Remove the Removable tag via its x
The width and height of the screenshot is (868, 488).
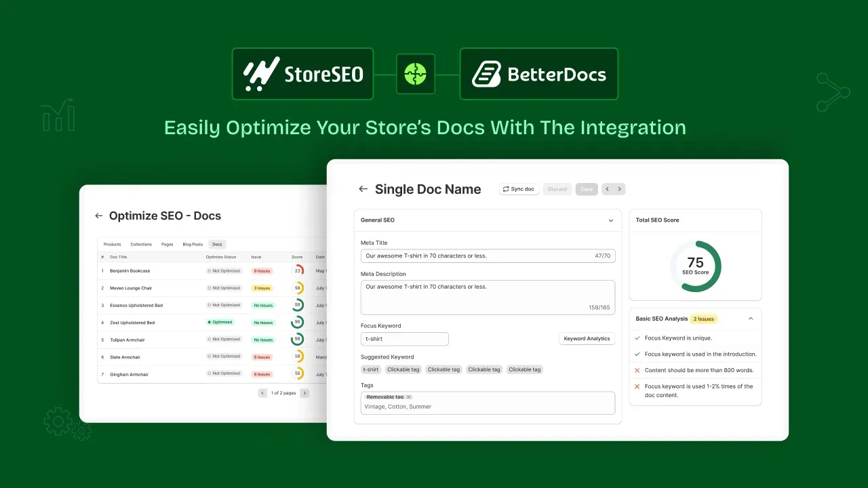[409, 397]
